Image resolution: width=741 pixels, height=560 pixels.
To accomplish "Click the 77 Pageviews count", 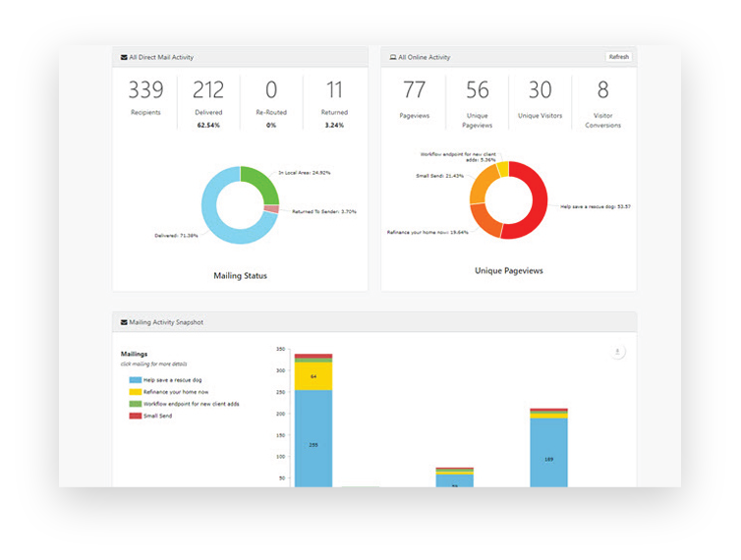I will pos(415,89).
